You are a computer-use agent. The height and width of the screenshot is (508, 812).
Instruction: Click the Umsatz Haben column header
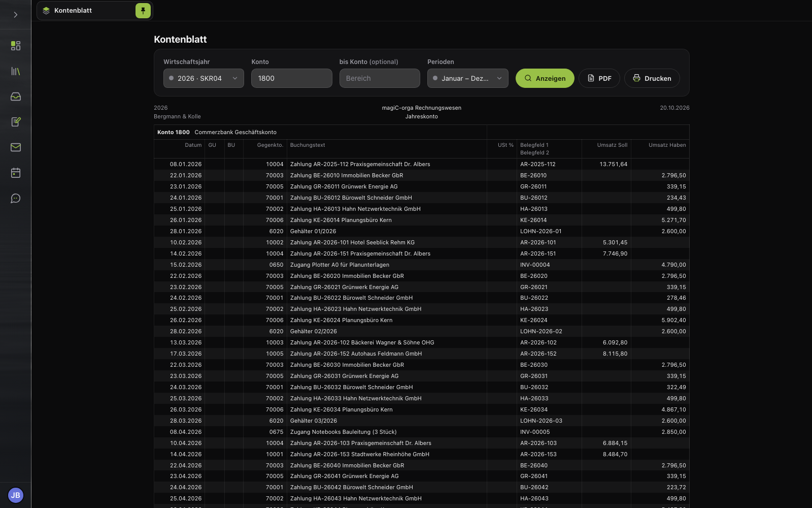click(x=667, y=145)
